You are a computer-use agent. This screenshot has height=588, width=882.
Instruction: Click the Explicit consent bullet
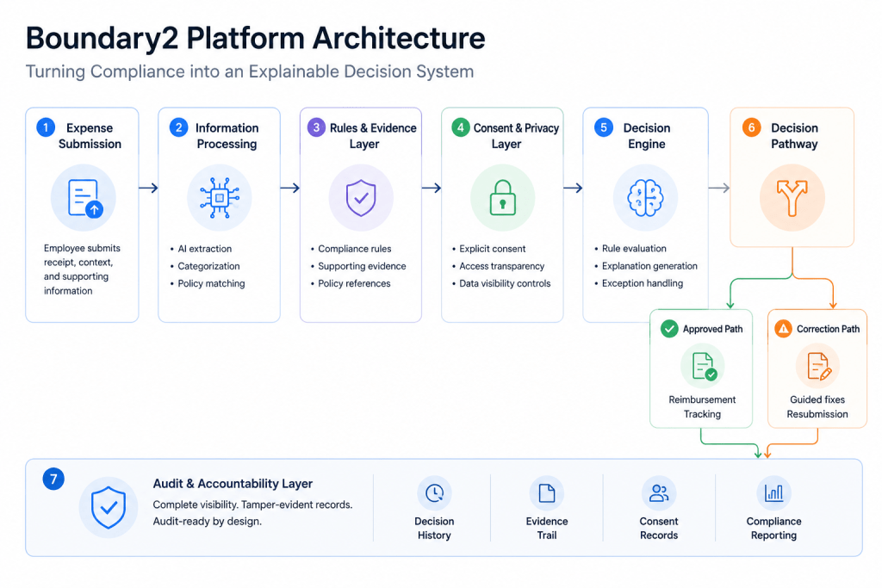pos(489,249)
